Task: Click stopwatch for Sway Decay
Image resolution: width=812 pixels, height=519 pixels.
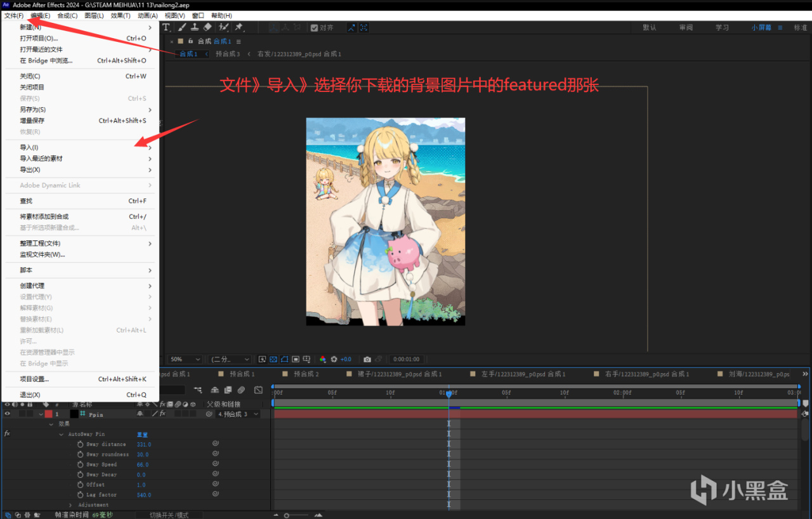Action: click(x=81, y=475)
